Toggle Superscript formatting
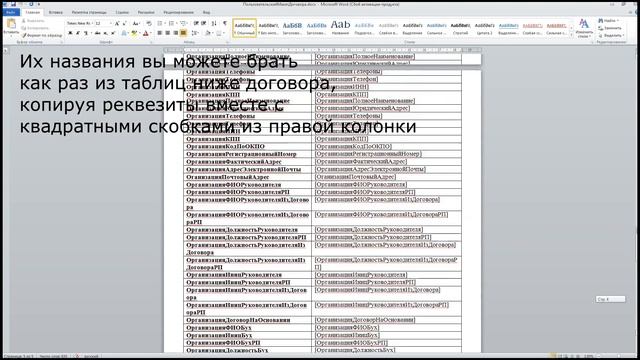Viewport: 640px width, 360px height. (113, 33)
